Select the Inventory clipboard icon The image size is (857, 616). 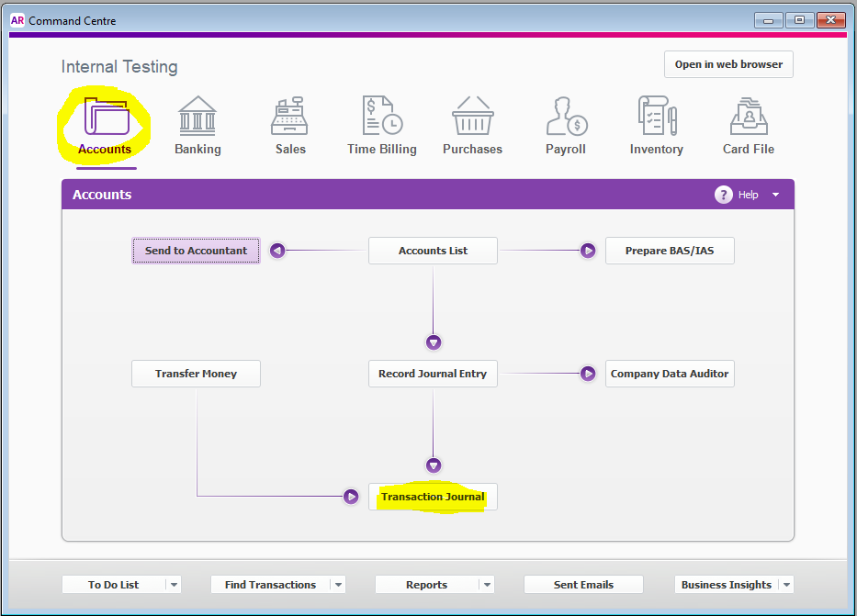pos(658,116)
